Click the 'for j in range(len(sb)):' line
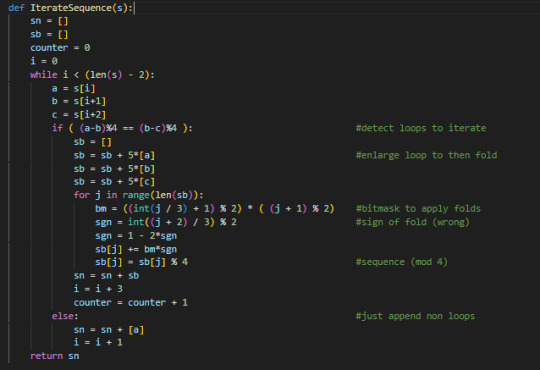The width and height of the screenshot is (540, 370). click(x=138, y=195)
